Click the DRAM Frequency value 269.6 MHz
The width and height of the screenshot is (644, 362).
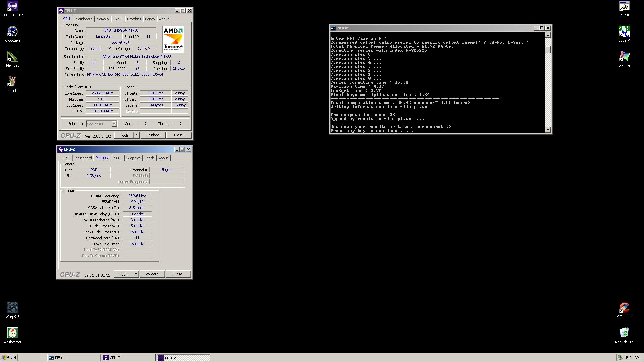(137, 196)
